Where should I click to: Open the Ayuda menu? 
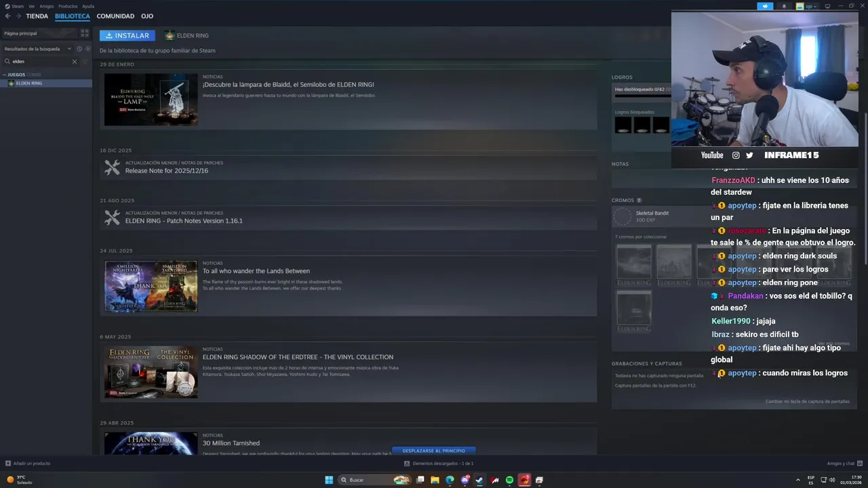pos(88,6)
